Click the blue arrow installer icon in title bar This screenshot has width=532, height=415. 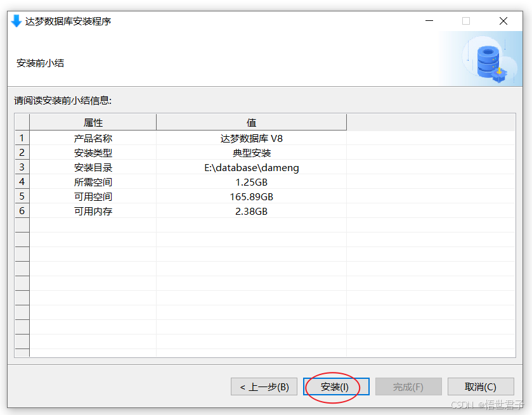pyautogui.click(x=16, y=21)
